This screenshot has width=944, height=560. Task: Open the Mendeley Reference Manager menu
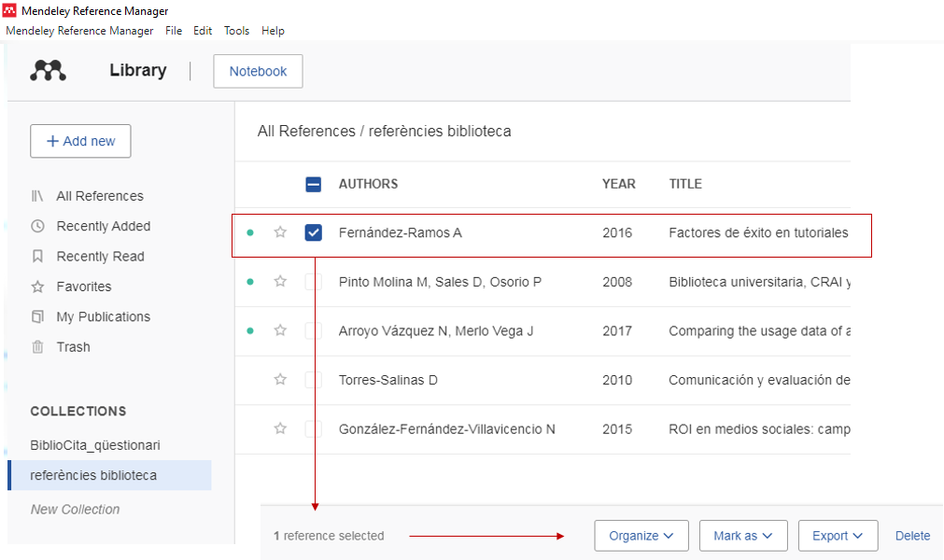click(x=79, y=31)
